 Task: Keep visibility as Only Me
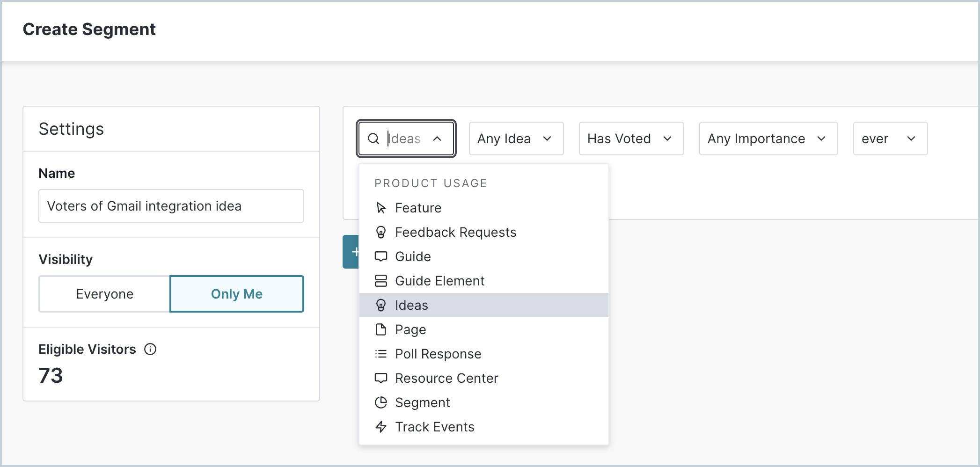(236, 294)
